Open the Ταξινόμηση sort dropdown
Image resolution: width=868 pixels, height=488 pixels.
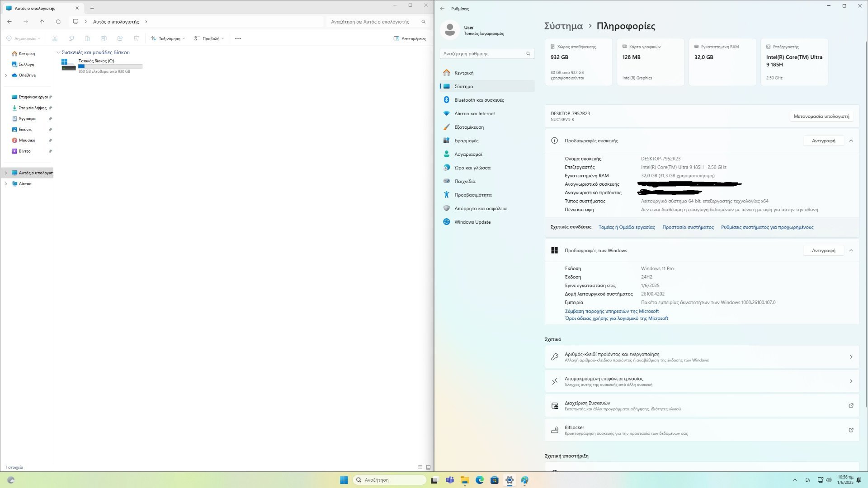point(168,38)
